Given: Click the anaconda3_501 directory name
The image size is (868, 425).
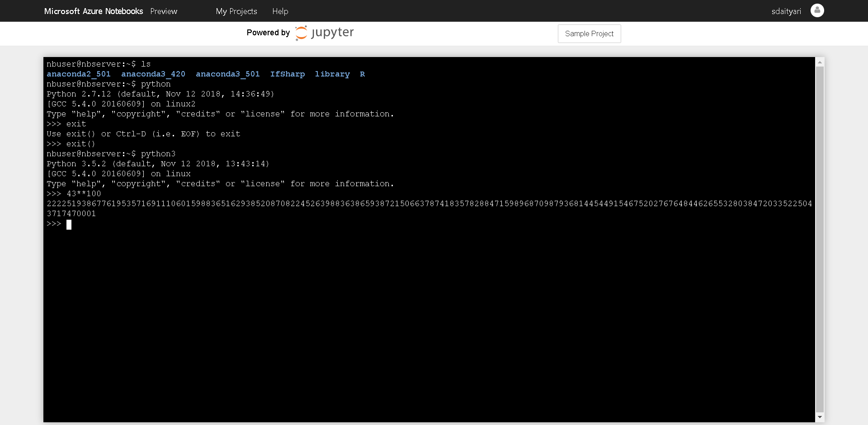Looking at the screenshot, I should (x=228, y=74).
